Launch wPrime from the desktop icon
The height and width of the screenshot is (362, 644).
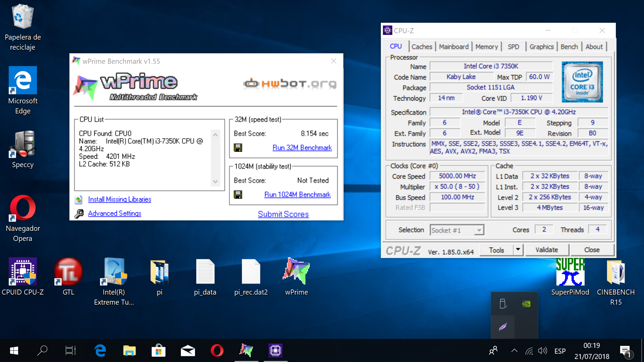point(297,277)
